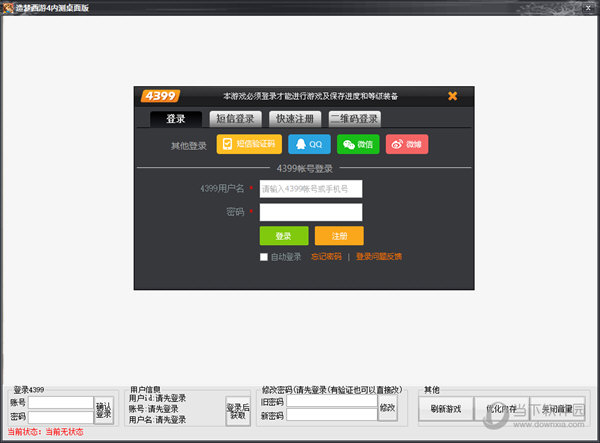
Task: Click the orange register (注册) button
Action: tap(339, 236)
